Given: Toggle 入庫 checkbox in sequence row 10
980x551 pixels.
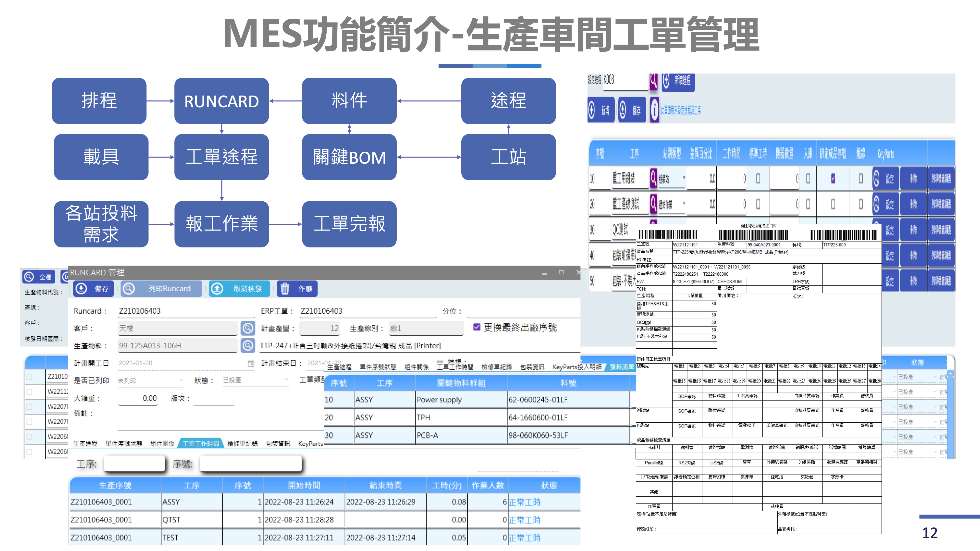Looking at the screenshot, I should [x=808, y=178].
